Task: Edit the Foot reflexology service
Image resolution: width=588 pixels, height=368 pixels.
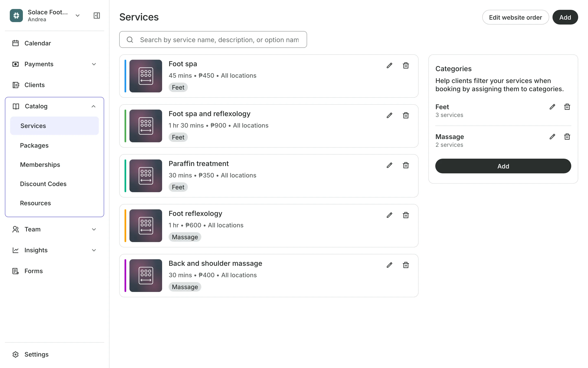Action: [x=389, y=215]
